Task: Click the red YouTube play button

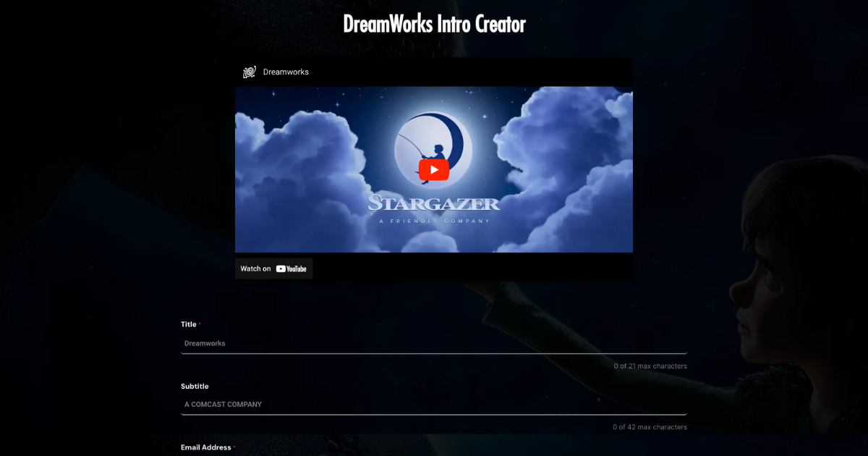Action: tap(433, 169)
